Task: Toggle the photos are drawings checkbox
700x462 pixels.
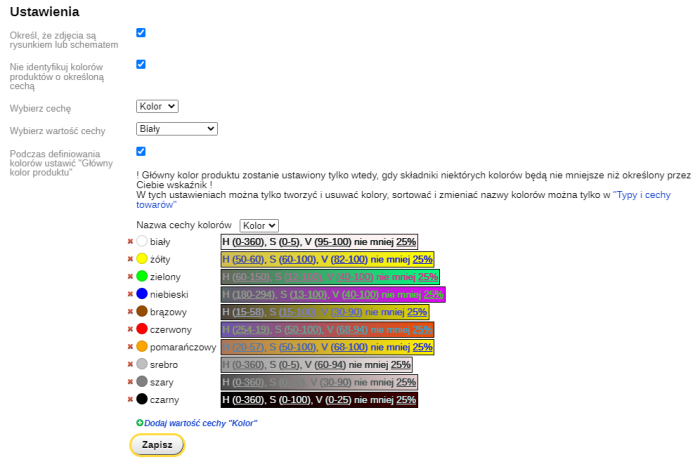Action: (x=141, y=33)
